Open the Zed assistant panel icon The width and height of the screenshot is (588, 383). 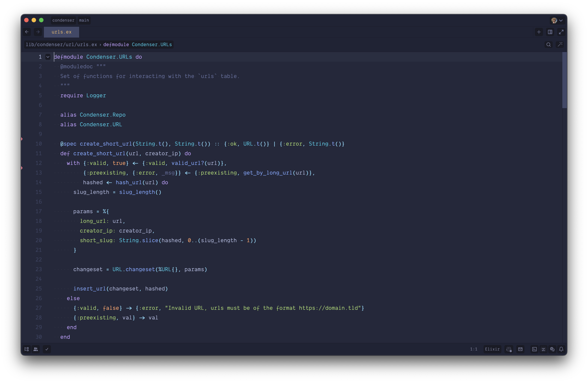543,349
